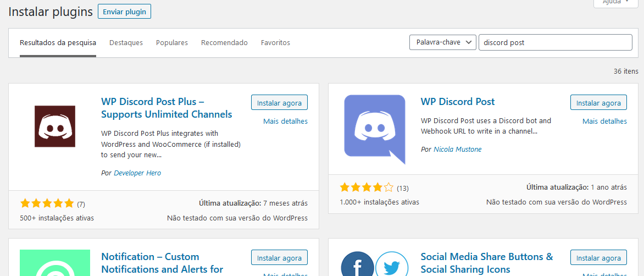644x276 pixels.
Task: Install the WP Discord Post plugin
Action: point(598,102)
